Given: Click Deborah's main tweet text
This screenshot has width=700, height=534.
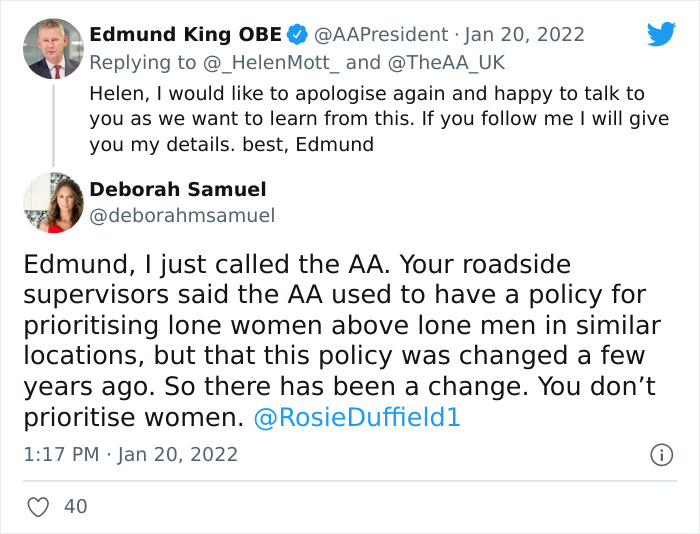Looking at the screenshot, I should tap(340, 340).
